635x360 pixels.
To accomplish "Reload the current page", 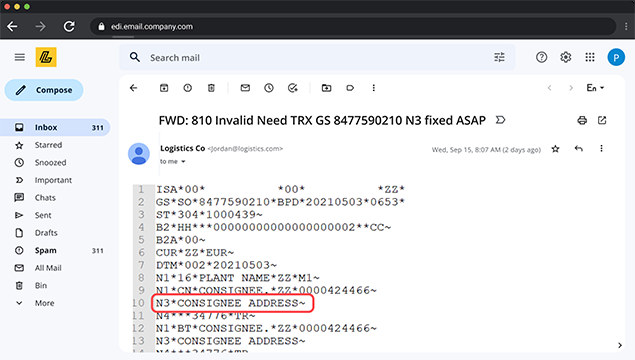I will pos(69,26).
